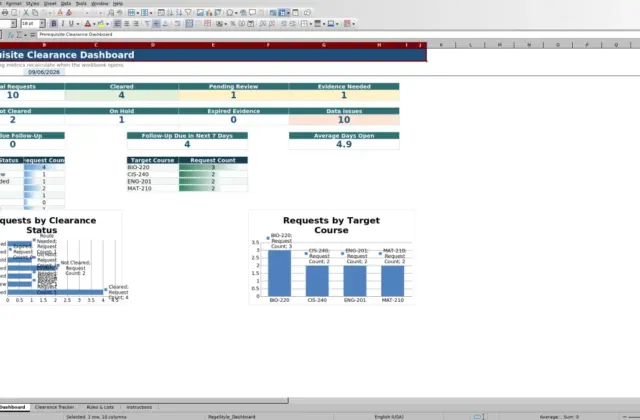Click the Insert Special Character icon
This screenshot has height=420, width=640.
pos(230,13)
